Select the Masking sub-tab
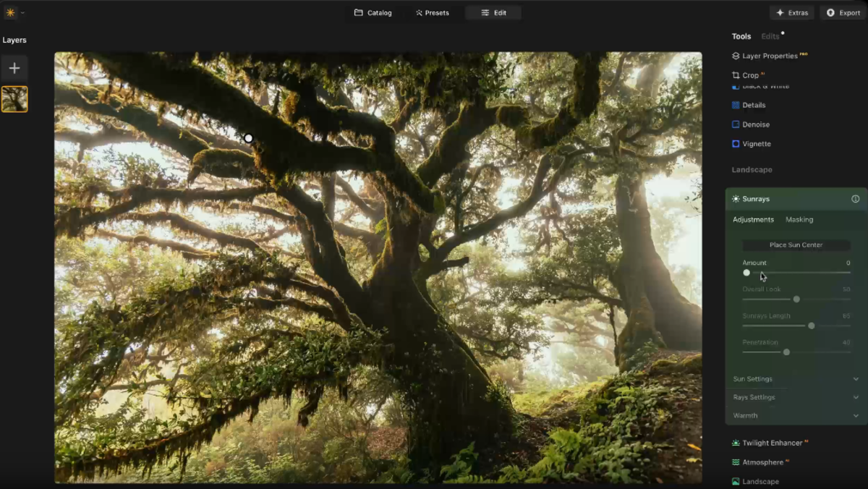The width and height of the screenshot is (868, 489). (799, 219)
